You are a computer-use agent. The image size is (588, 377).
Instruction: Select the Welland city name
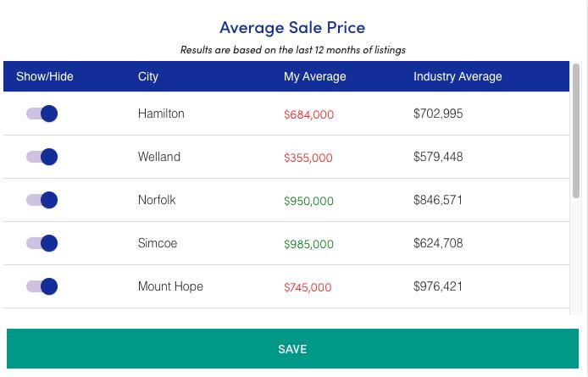coord(159,157)
